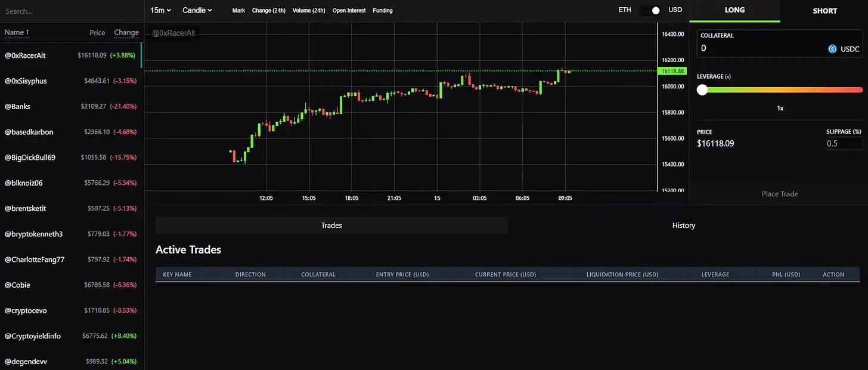This screenshot has width=868, height=370.
Task: Click the Funding label in the chart header
Action: coord(382,11)
